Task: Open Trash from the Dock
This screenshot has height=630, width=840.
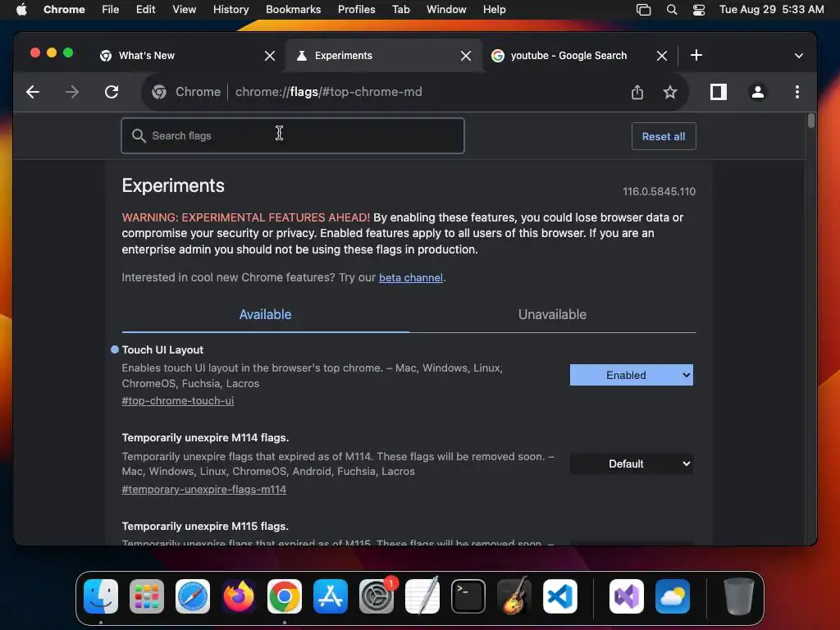Action: pyautogui.click(x=739, y=596)
